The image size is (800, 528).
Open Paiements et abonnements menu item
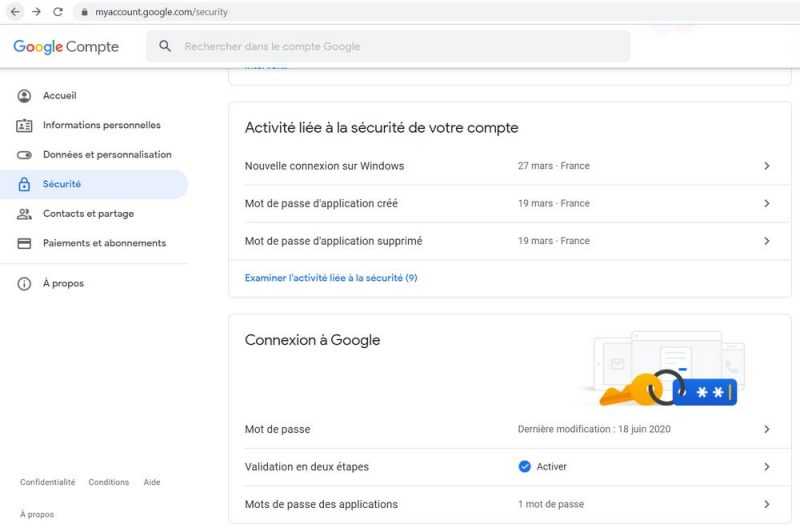104,243
